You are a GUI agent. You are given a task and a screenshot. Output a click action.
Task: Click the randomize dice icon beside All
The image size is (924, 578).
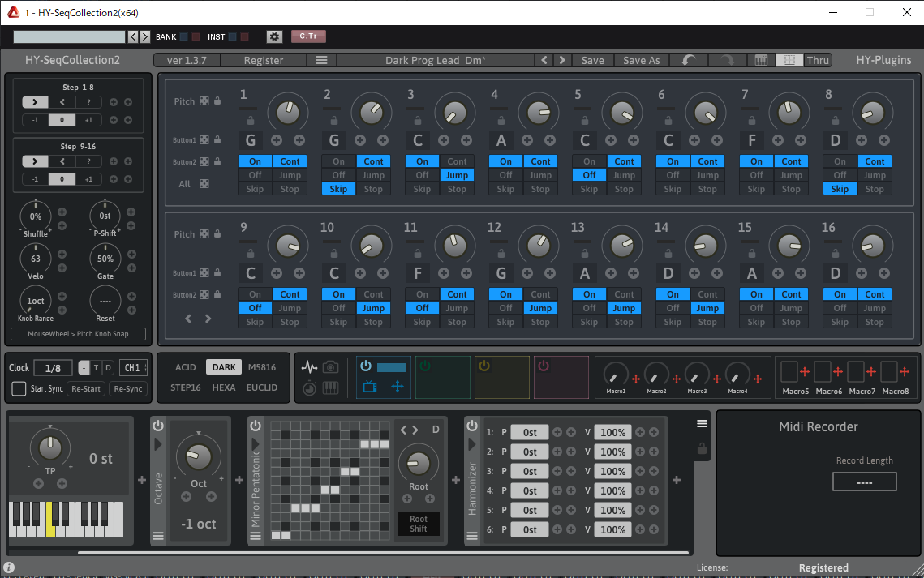[x=204, y=184]
